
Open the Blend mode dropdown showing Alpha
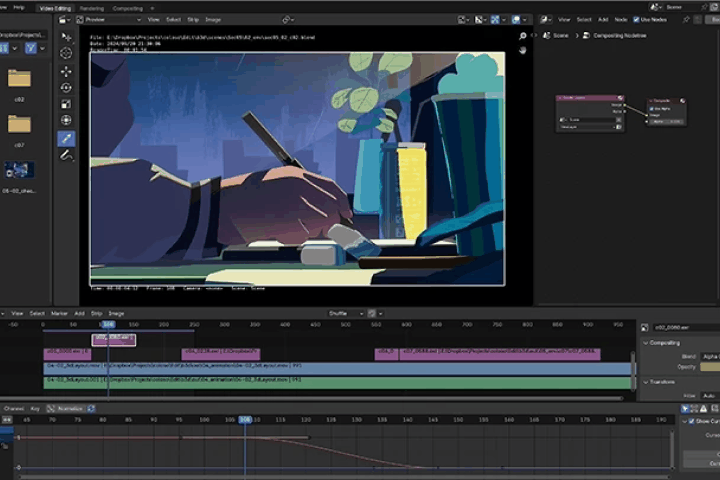coord(710,356)
